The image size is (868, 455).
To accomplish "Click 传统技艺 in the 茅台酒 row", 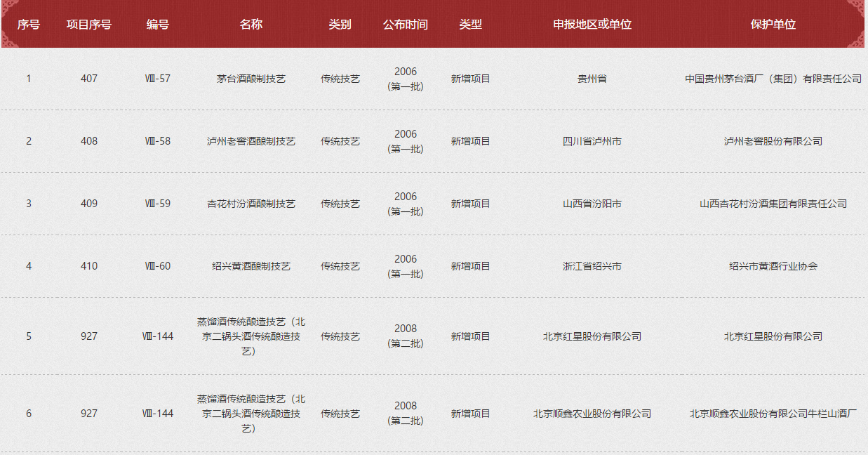I will point(340,79).
